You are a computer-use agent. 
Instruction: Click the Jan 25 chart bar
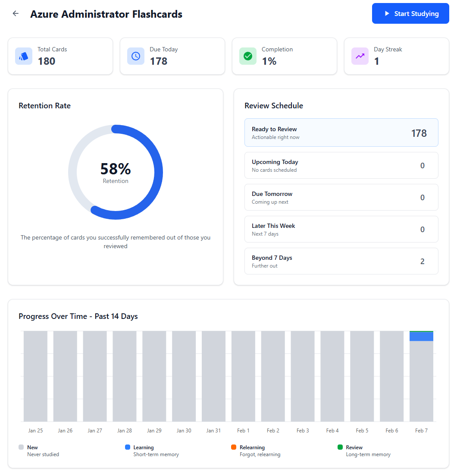click(35, 376)
